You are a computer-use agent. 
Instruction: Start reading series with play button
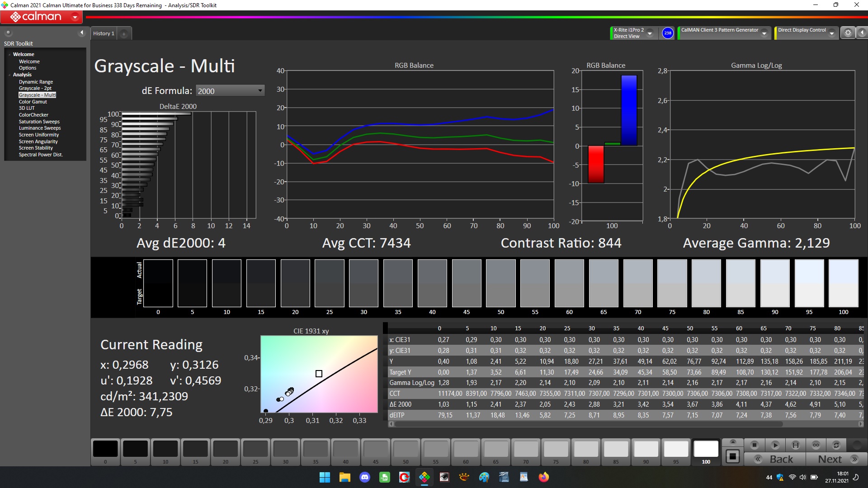[775, 445]
